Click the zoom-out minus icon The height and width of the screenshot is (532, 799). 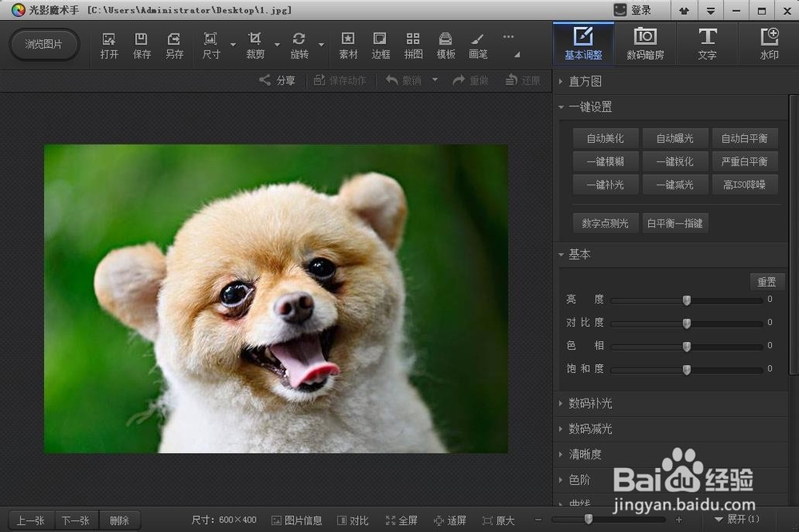click(x=538, y=520)
